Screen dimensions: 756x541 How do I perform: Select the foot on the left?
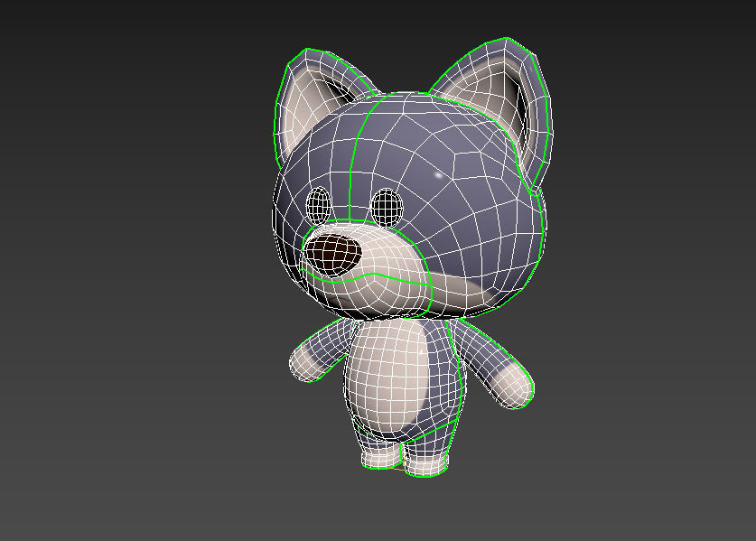381,457
